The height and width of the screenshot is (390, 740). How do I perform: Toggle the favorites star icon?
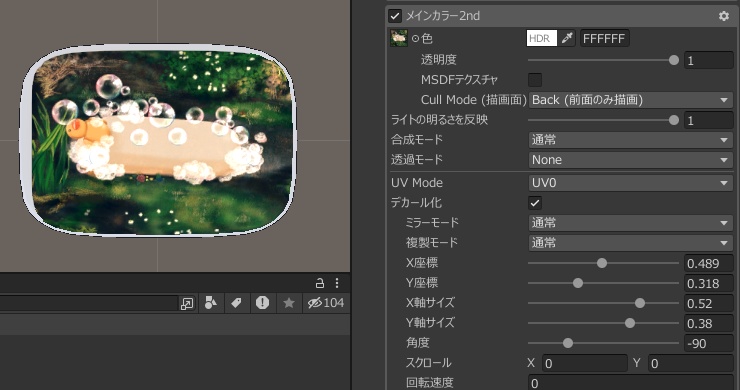(289, 303)
